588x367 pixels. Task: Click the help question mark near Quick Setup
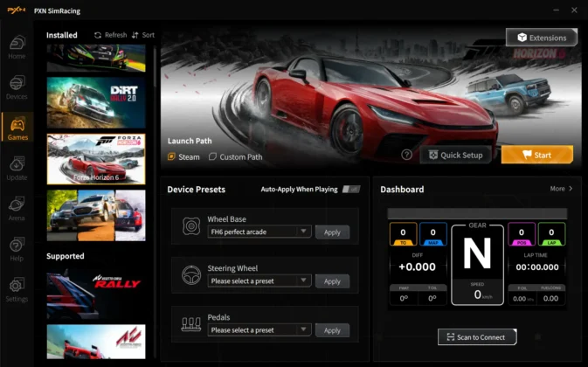(x=406, y=155)
